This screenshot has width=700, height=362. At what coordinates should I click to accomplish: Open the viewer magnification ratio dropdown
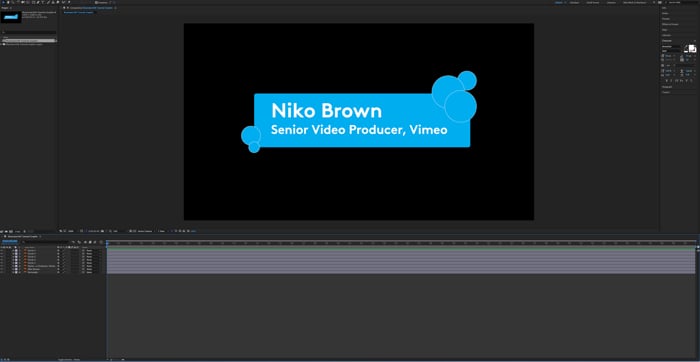[71, 231]
